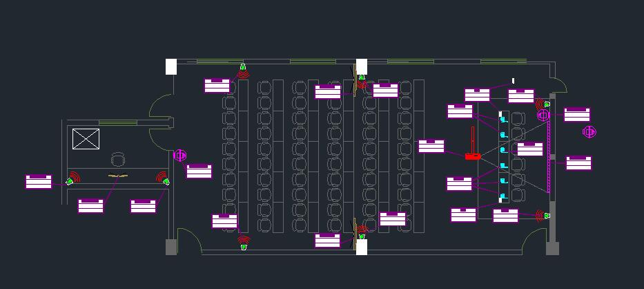644x289 pixels.
Task: Select the right speaker in the control room
Action: (164, 179)
